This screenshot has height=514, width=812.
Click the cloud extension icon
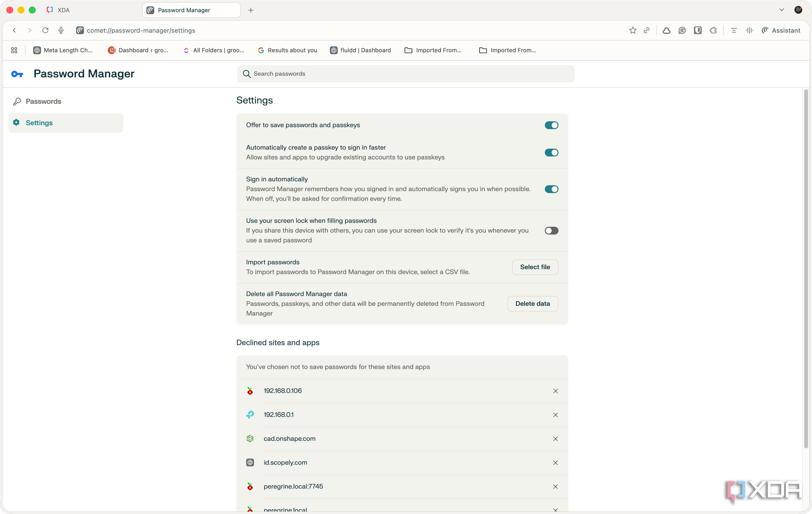666,30
